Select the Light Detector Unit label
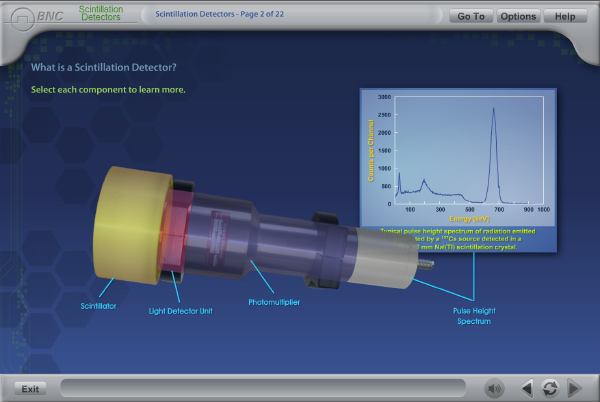Screen dimensions: 600x402 point(180,311)
